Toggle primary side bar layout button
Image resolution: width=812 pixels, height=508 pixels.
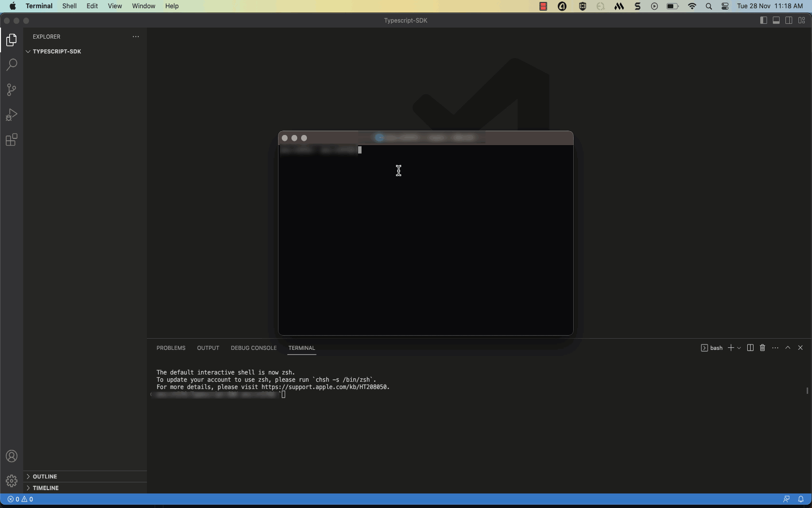tap(764, 20)
